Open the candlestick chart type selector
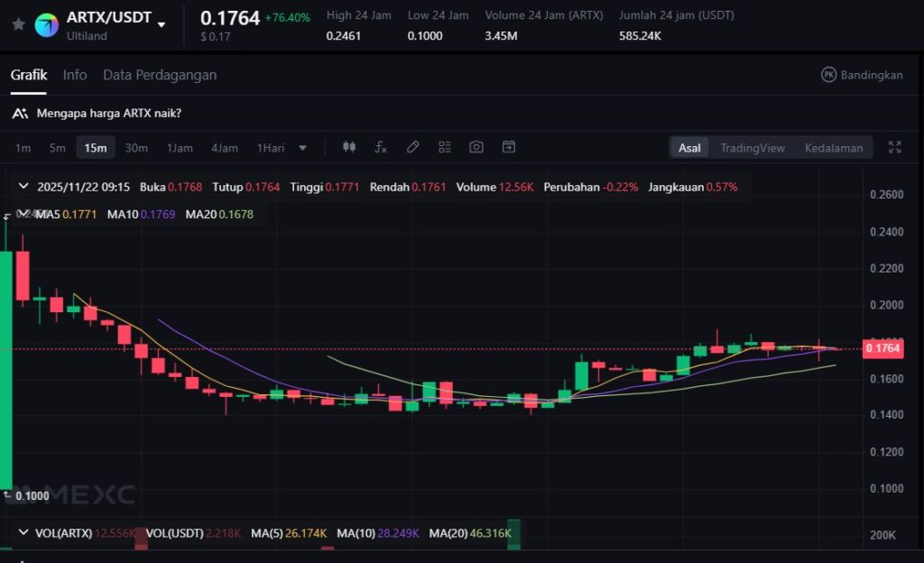The height and width of the screenshot is (563, 924). click(x=350, y=147)
